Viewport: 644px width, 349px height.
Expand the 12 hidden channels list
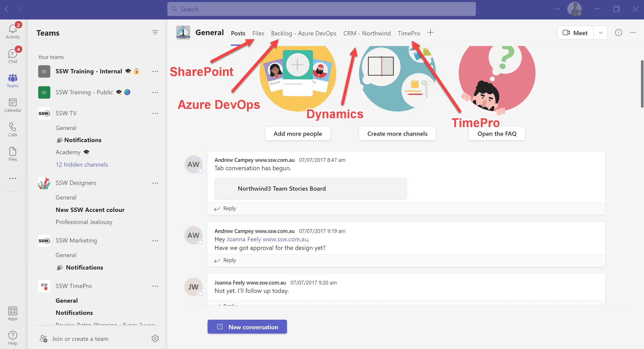click(x=82, y=165)
